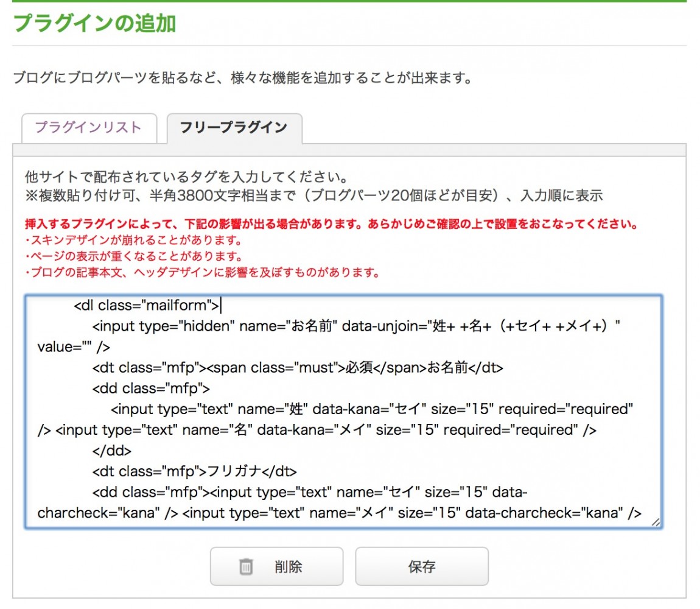Click the text スキンデザインが崩れることがあります
Image resolution: width=700 pixels, height=609 pixels.
click(133, 240)
